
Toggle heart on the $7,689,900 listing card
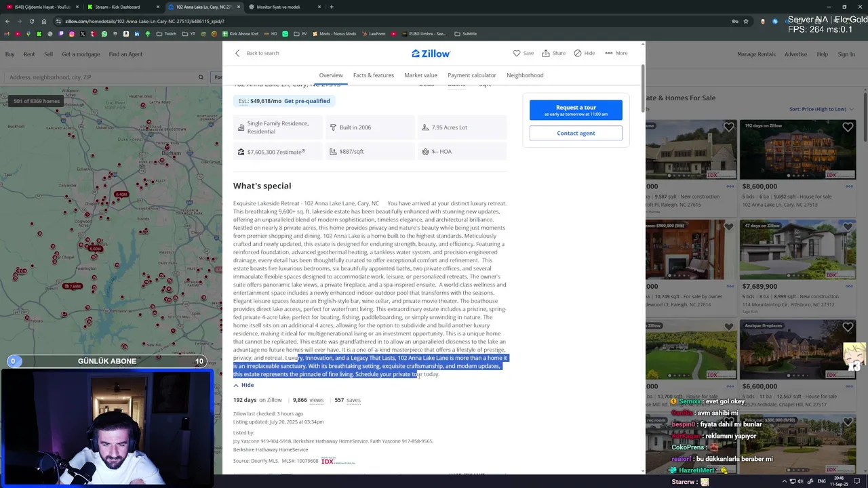point(848,227)
